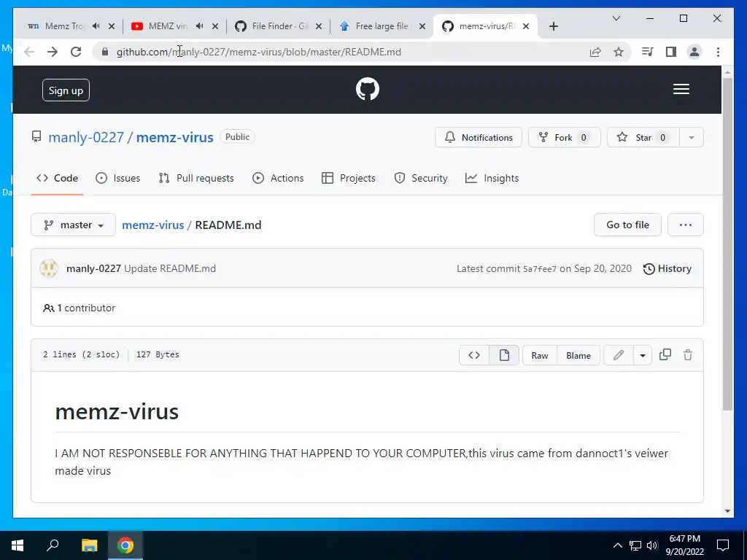Screen dimensions: 747x560
Task: Open the taskbar volume icon
Action: click(x=652, y=545)
